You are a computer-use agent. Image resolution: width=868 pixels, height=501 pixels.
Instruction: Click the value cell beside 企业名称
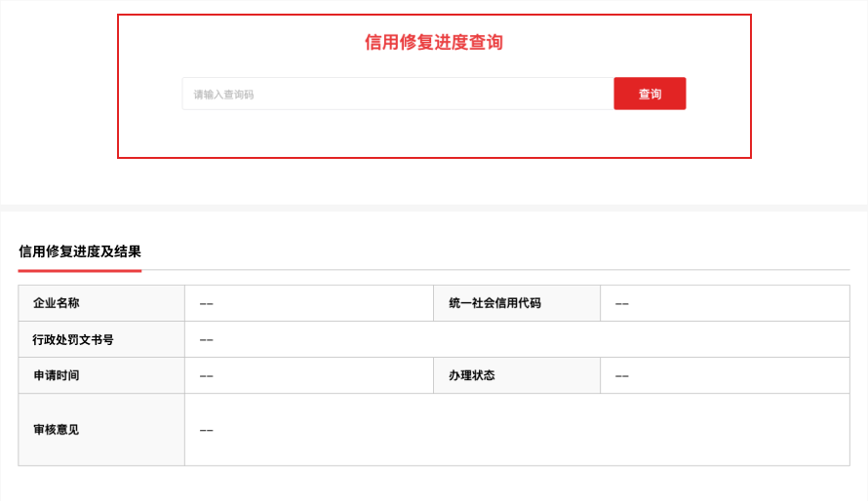pos(309,303)
